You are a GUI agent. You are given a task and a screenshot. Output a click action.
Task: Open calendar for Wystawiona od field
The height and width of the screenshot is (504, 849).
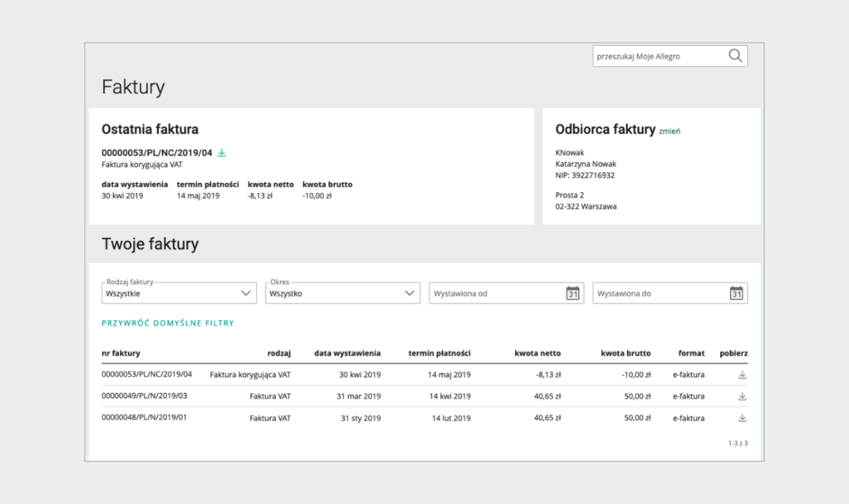coord(572,293)
